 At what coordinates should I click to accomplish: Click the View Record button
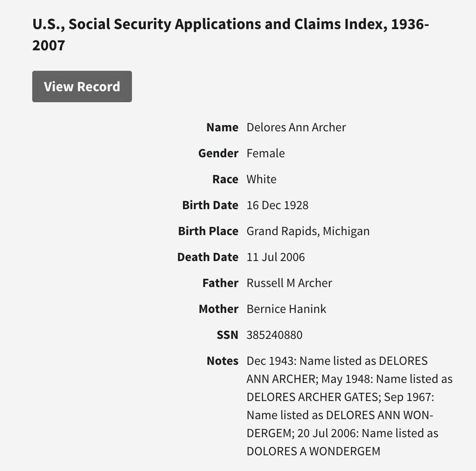82,86
